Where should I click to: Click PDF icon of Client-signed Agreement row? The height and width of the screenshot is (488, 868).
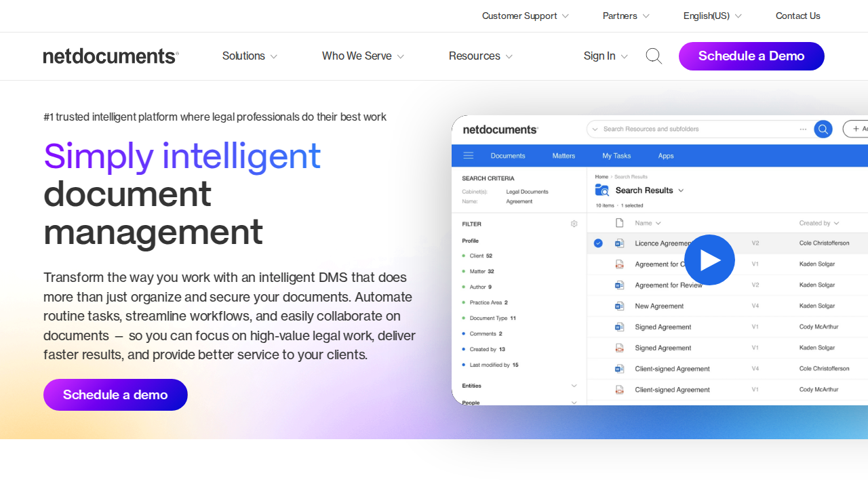619,390
